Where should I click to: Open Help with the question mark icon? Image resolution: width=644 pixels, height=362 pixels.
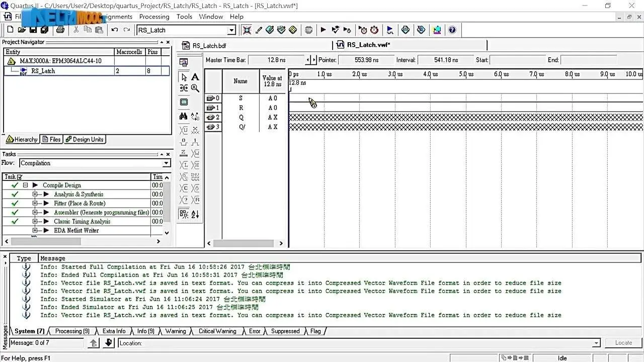click(452, 30)
